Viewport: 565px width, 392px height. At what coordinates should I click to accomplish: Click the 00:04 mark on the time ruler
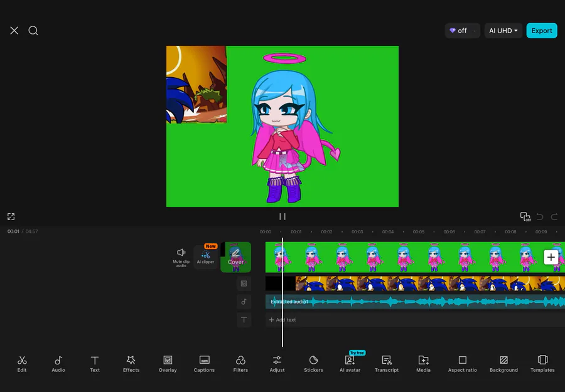point(388,231)
